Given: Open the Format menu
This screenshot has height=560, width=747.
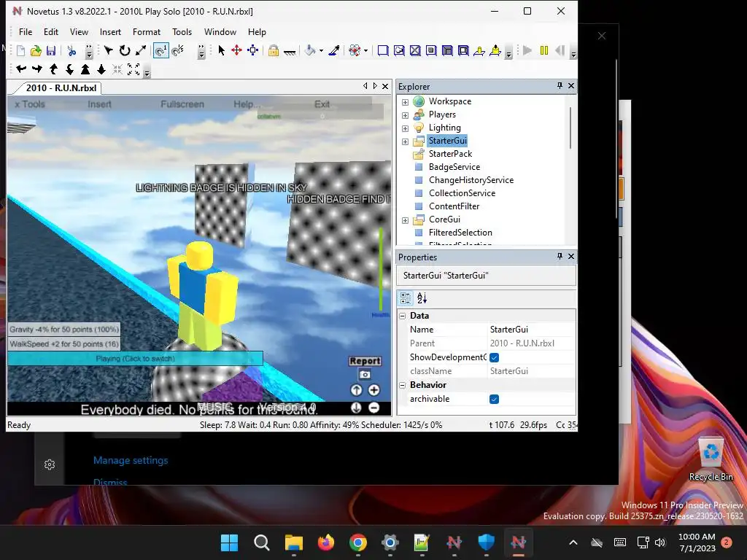Looking at the screenshot, I should point(146,32).
